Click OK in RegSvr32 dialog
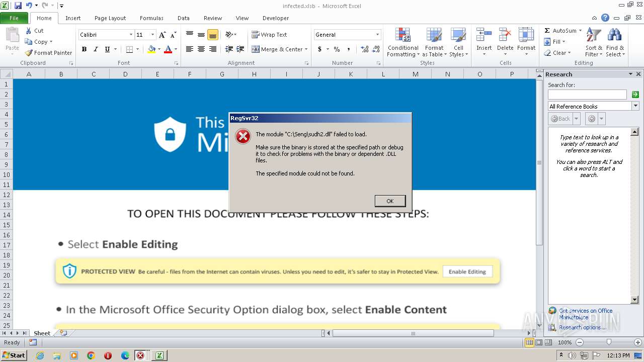Image resolution: width=644 pixels, height=362 pixels. coord(390,201)
